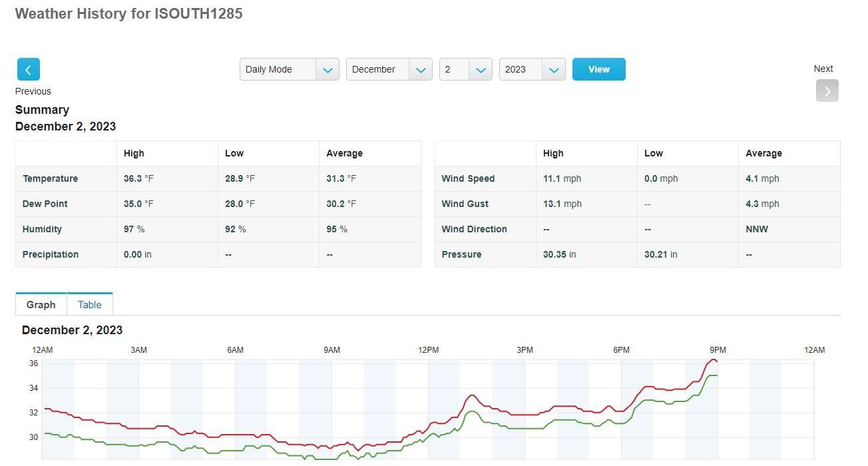The width and height of the screenshot is (868, 466).
Task: Click the Pressure low 30.21 in
Action: pos(660,254)
